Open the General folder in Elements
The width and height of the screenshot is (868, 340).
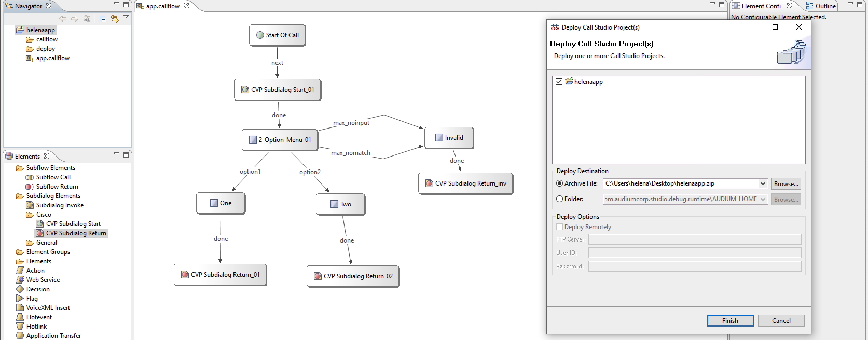[42, 243]
